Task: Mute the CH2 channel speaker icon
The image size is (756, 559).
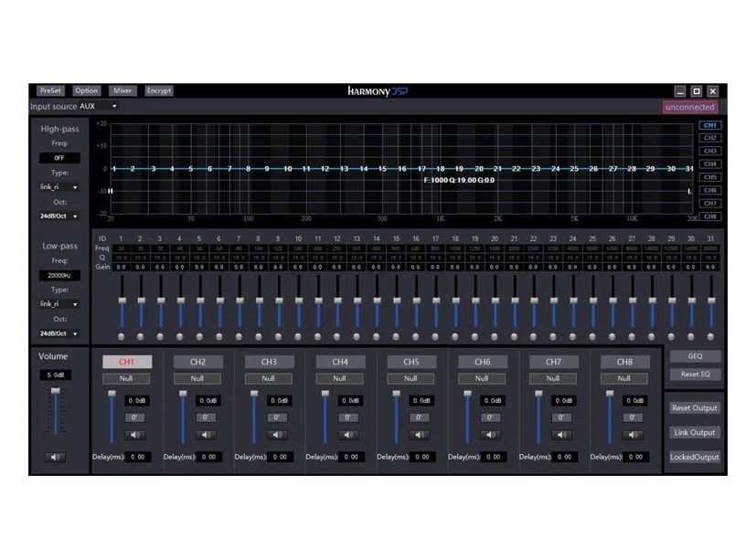Action: tap(207, 435)
